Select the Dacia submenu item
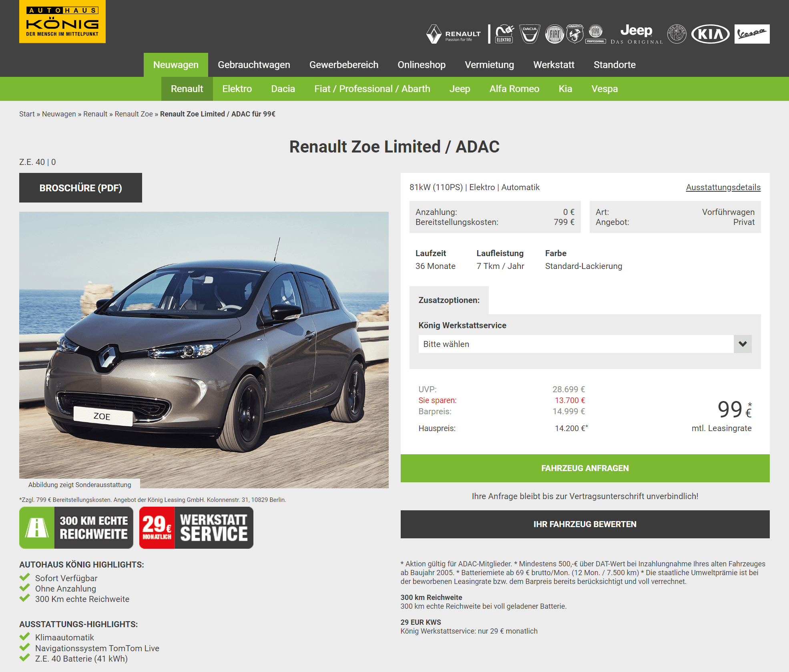The image size is (789, 672). pyautogui.click(x=283, y=89)
